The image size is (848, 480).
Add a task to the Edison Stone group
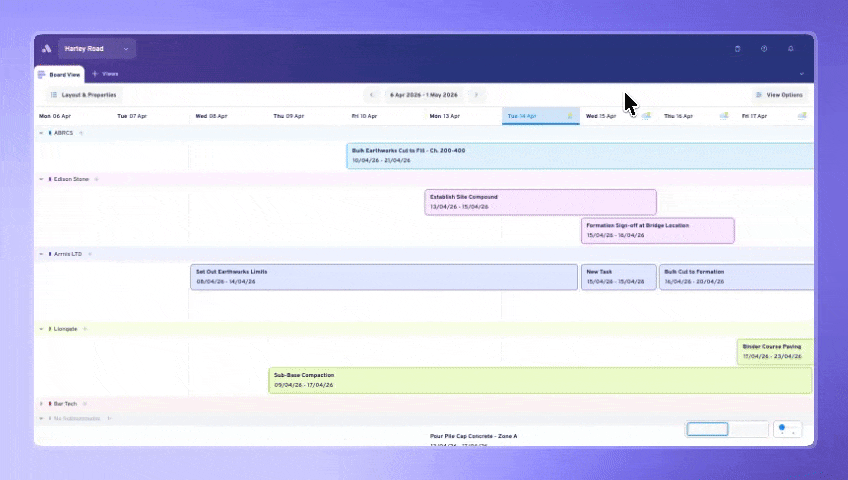pyautogui.click(x=96, y=179)
